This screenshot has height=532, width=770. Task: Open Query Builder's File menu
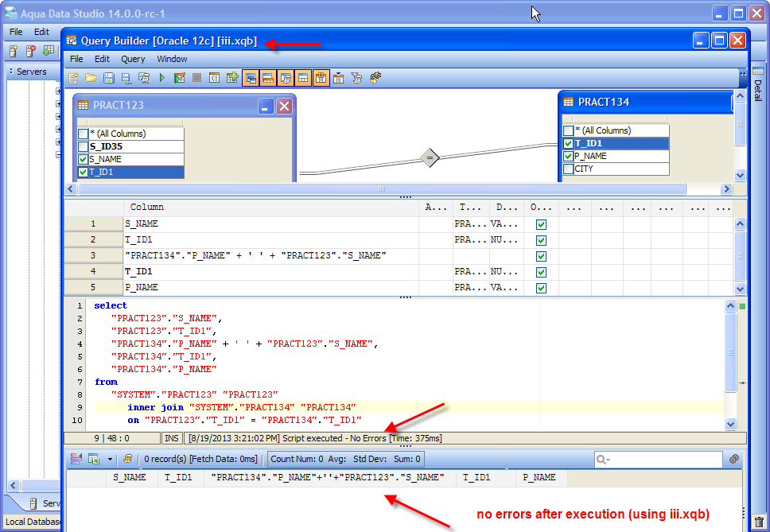[76, 59]
